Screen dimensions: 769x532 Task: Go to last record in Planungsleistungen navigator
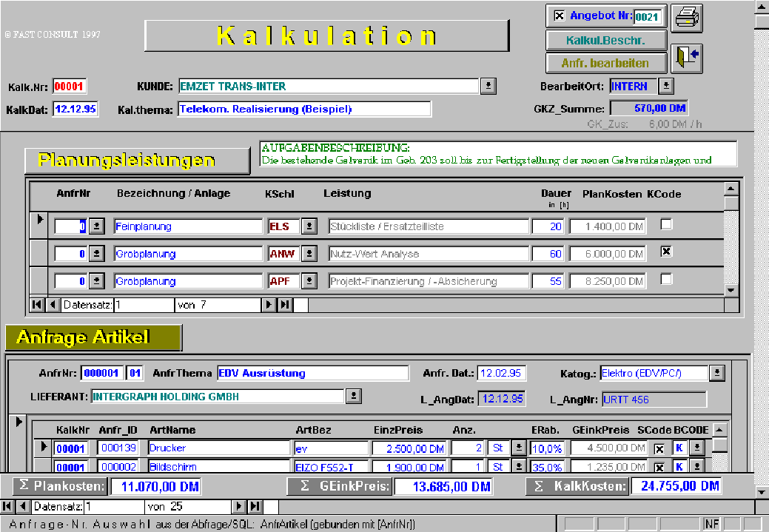(284, 305)
